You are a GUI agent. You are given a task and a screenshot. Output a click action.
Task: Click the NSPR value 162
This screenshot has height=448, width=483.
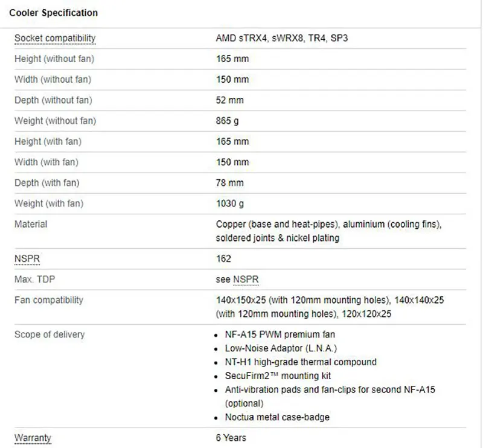tap(224, 259)
